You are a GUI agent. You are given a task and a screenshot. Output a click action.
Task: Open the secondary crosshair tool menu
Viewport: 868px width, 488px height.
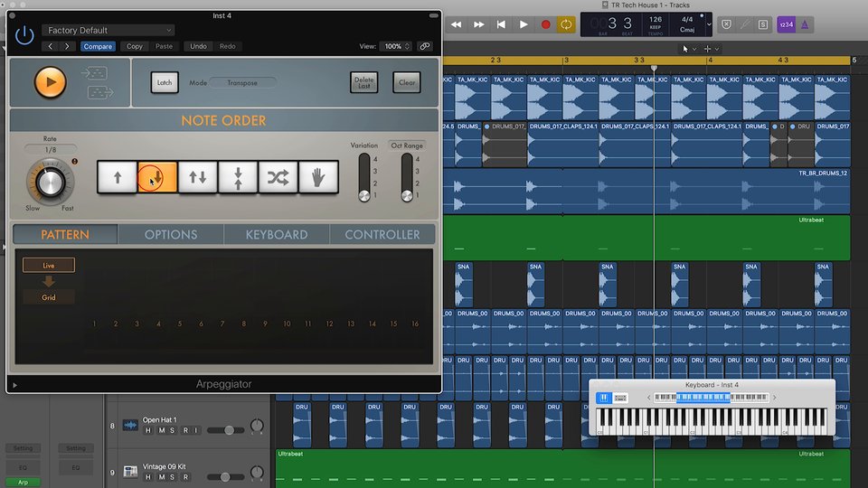(x=711, y=49)
